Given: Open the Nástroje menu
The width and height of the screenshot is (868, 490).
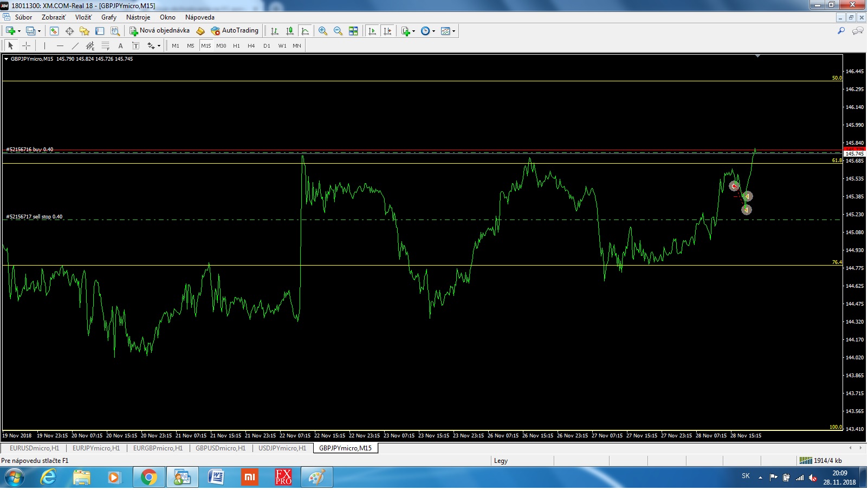Looking at the screenshot, I should point(138,17).
